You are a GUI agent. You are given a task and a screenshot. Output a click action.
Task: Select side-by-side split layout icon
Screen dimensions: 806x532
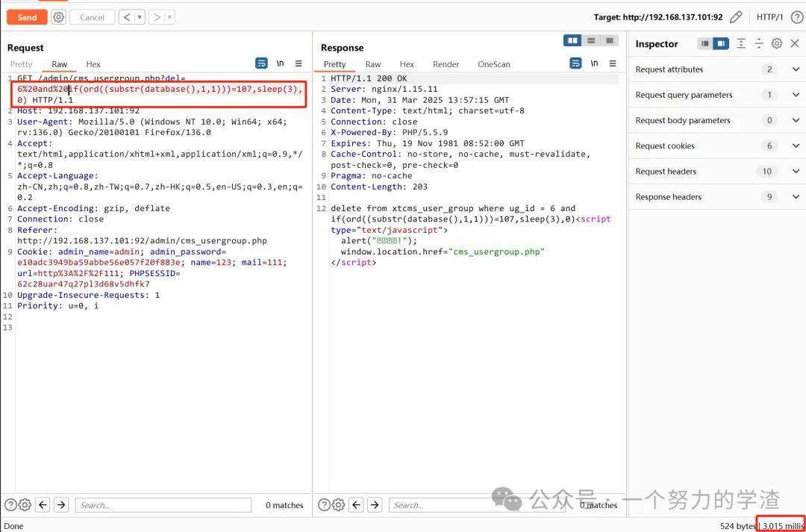click(x=572, y=40)
